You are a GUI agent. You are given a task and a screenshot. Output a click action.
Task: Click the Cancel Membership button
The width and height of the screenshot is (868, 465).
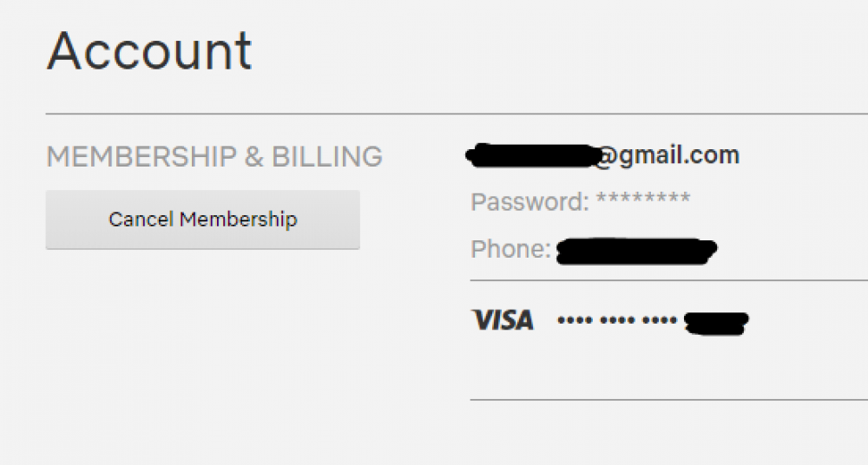point(202,219)
